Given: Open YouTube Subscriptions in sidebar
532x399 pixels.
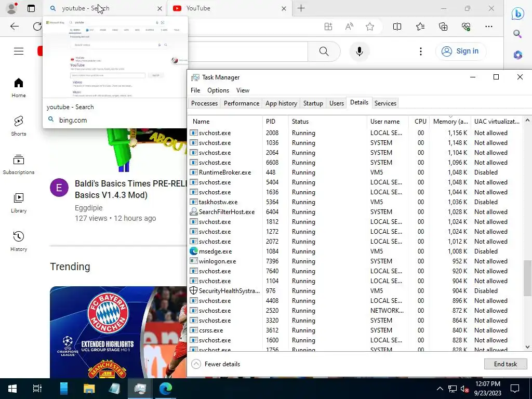Looking at the screenshot, I should (19, 165).
